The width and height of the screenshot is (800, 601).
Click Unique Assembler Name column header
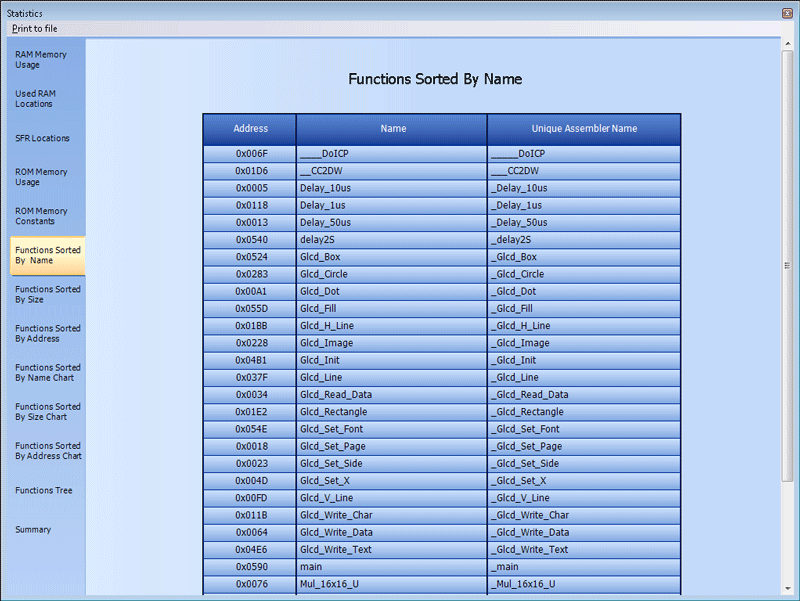[x=584, y=129]
